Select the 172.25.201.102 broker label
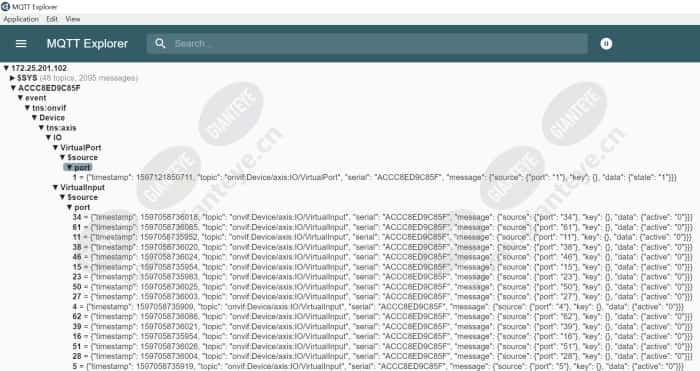The image size is (700, 371). 39,68
